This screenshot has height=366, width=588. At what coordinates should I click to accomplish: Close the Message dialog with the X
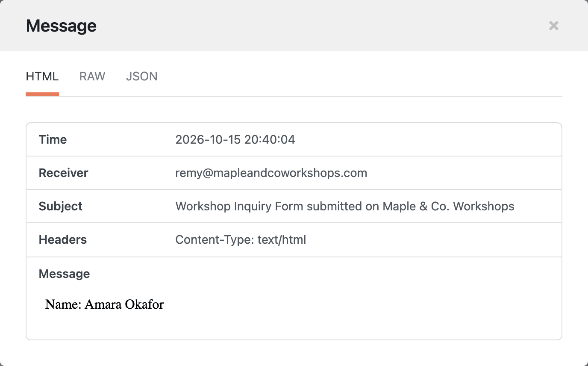(x=553, y=26)
